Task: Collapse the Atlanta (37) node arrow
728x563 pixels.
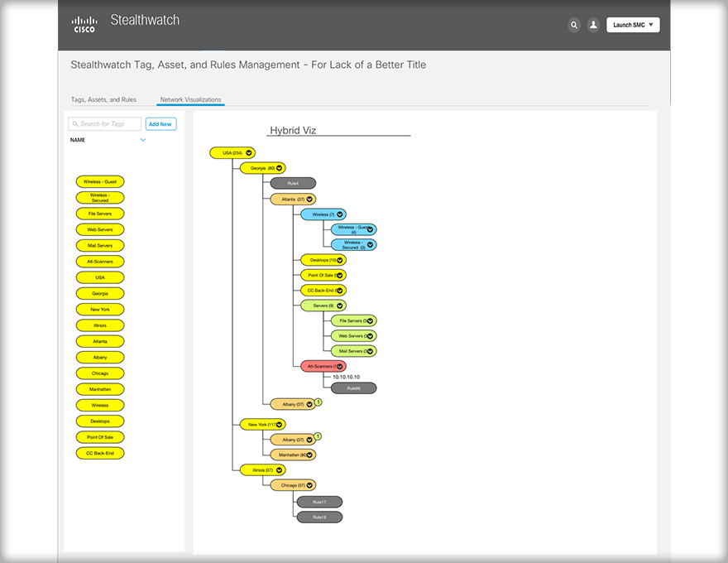Action: pyautogui.click(x=309, y=200)
